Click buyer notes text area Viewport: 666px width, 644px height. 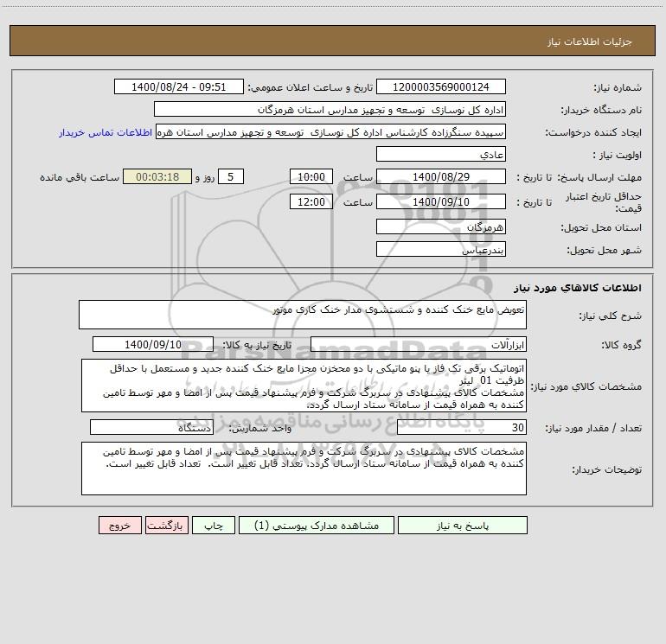pyautogui.click(x=304, y=469)
